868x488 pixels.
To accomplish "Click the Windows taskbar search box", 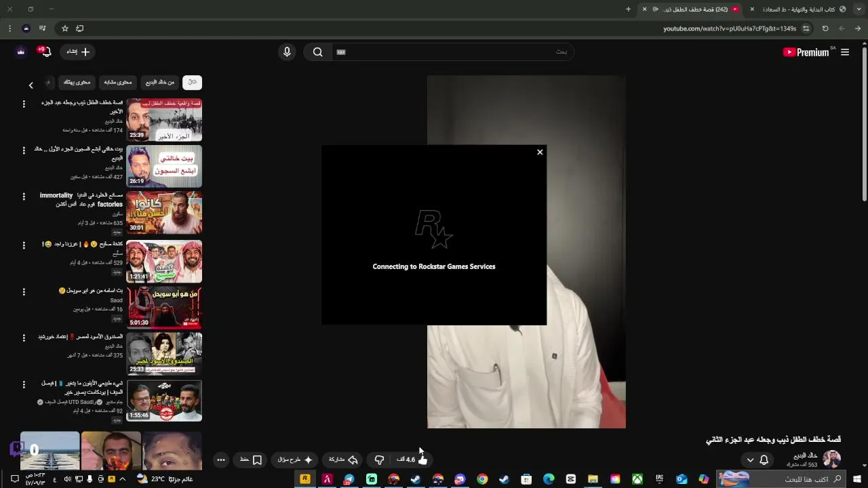I will point(781,479).
